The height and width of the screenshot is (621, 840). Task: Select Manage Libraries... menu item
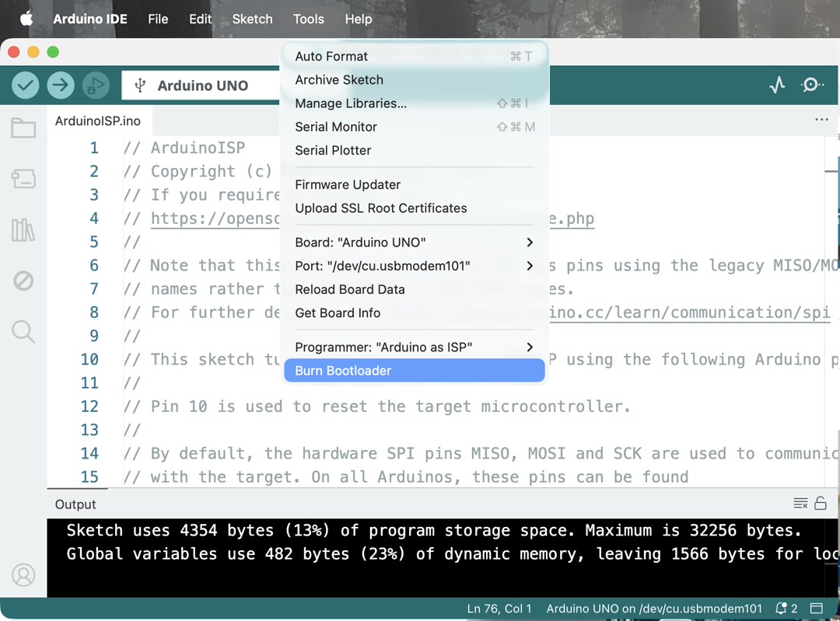tap(415, 103)
